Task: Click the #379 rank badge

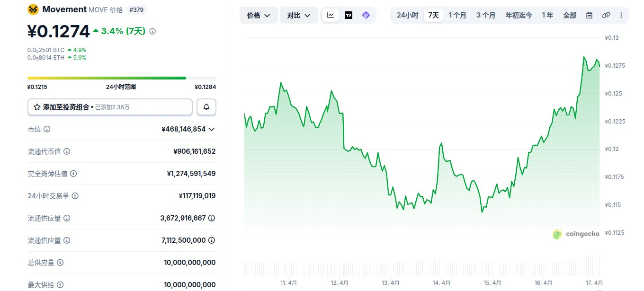Action: 137,9
